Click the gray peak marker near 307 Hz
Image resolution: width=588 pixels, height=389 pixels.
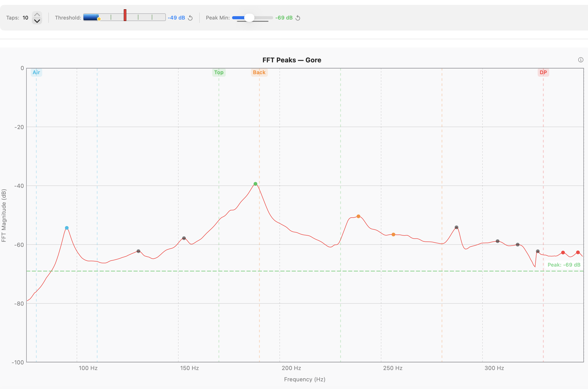point(498,241)
